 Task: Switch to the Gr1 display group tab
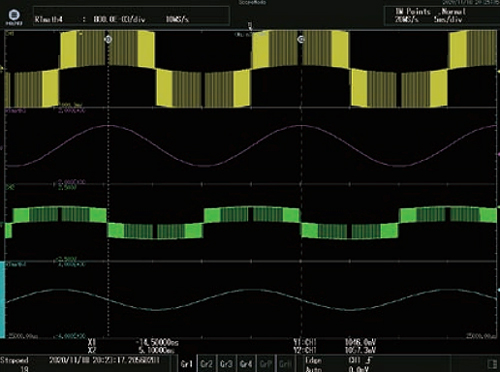[x=187, y=364]
